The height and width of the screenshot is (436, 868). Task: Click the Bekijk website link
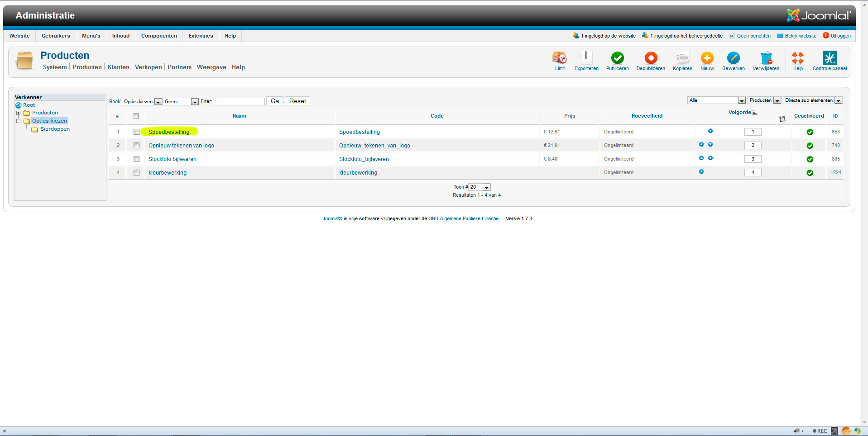coord(801,36)
